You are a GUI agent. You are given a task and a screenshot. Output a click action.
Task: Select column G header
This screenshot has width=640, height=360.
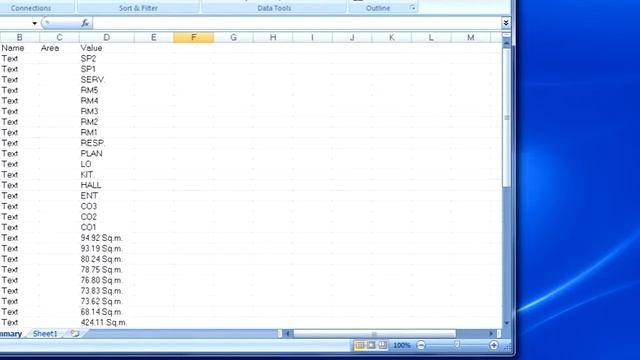point(233,38)
